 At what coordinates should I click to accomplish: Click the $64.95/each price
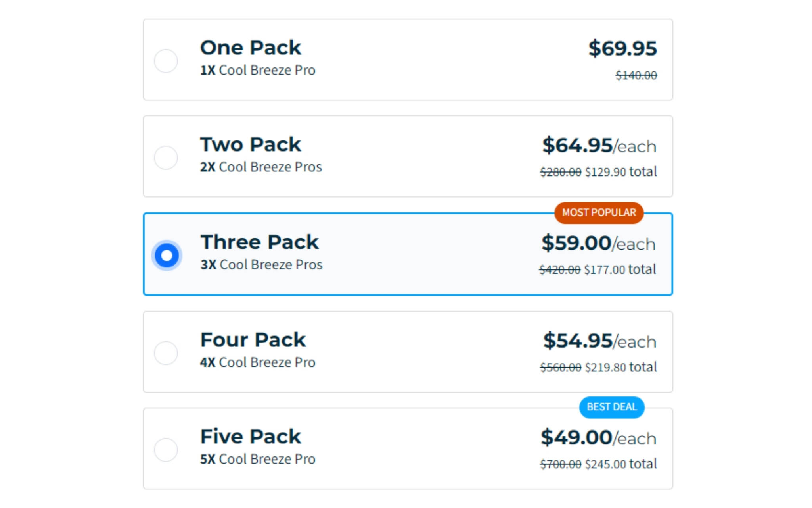599,146
